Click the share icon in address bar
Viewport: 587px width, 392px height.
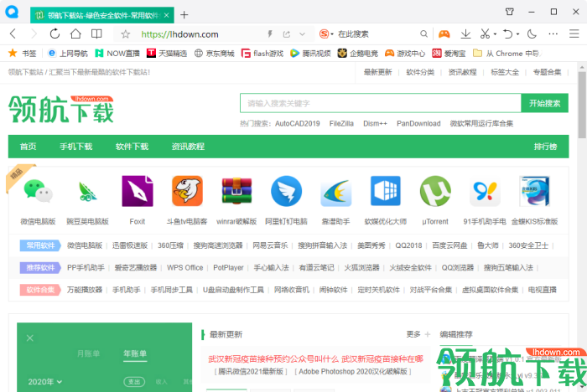point(287,34)
